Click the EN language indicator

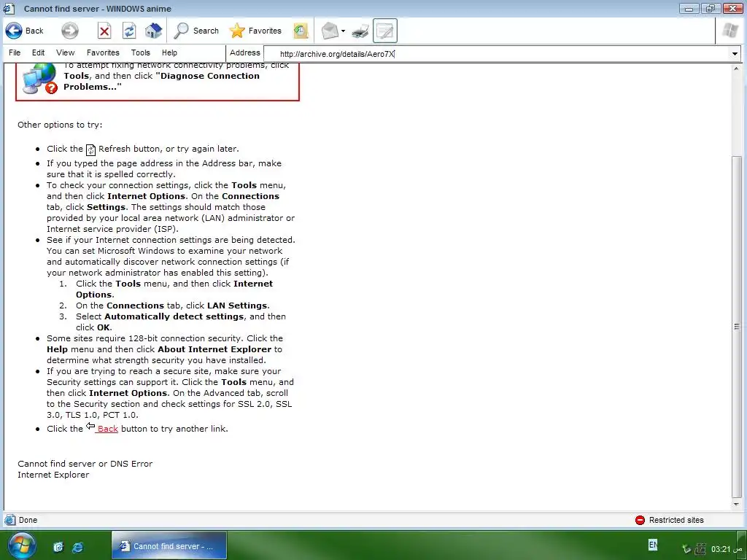click(653, 544)
